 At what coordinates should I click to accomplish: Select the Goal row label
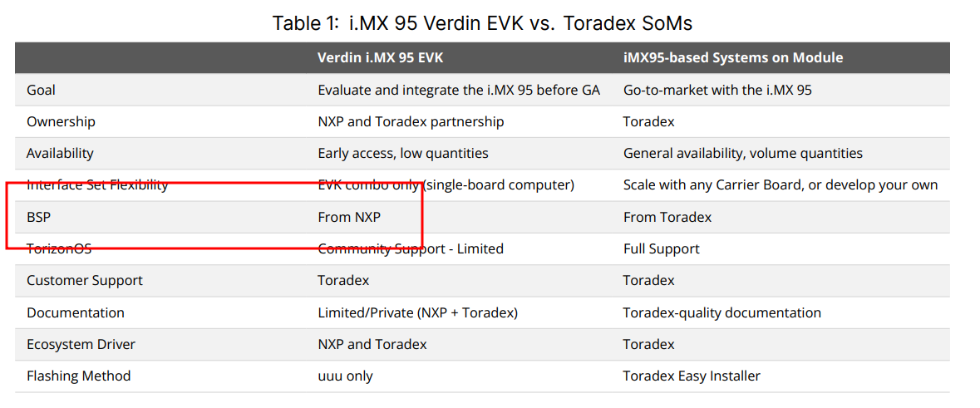tap(42, 90)
